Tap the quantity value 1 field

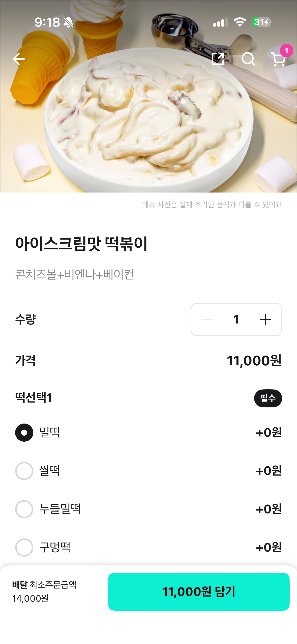pos(236,320)
